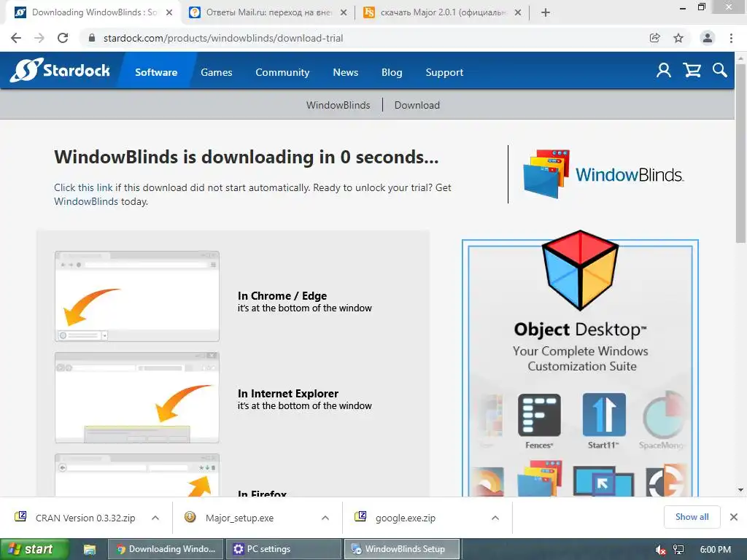Bookmark this page with star icon
This screenshot has height=560, width=747.
pyautogui.click(x=678, y=38)
